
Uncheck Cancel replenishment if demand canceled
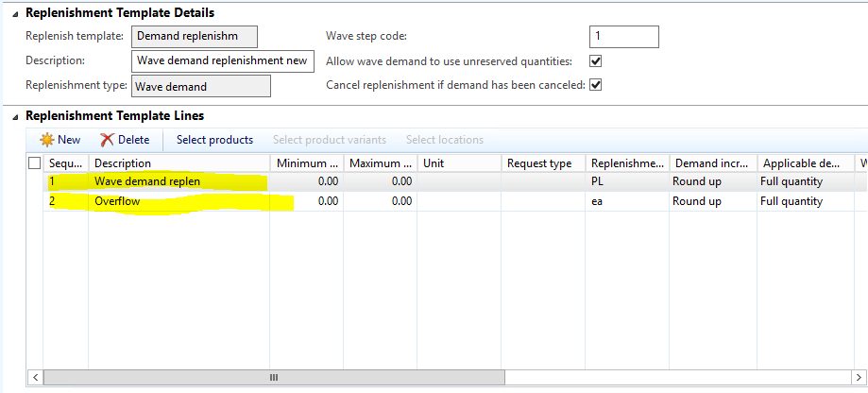[595, 85]
